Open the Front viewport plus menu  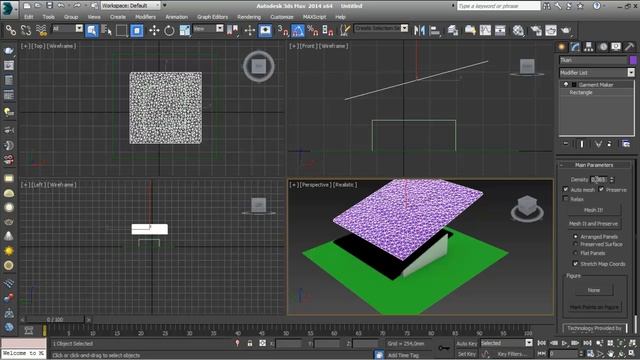click(x=293, y=46)
